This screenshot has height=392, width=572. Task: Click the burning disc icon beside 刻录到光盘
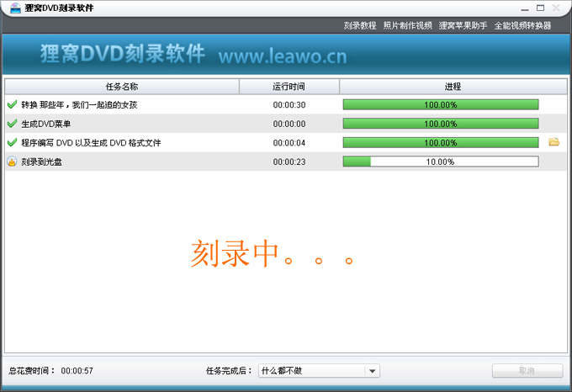tap(12, 162)
